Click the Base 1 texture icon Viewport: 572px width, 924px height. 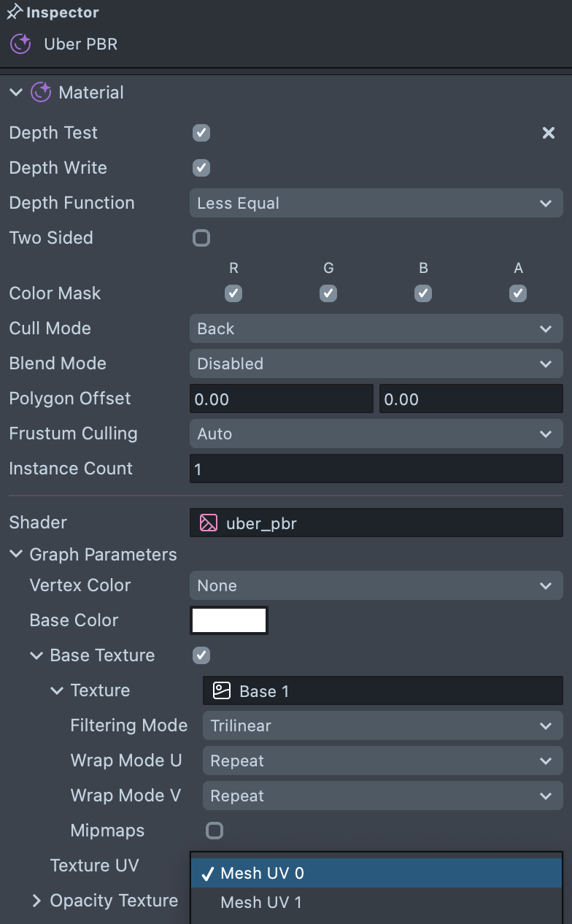click(x=222, y=691)
